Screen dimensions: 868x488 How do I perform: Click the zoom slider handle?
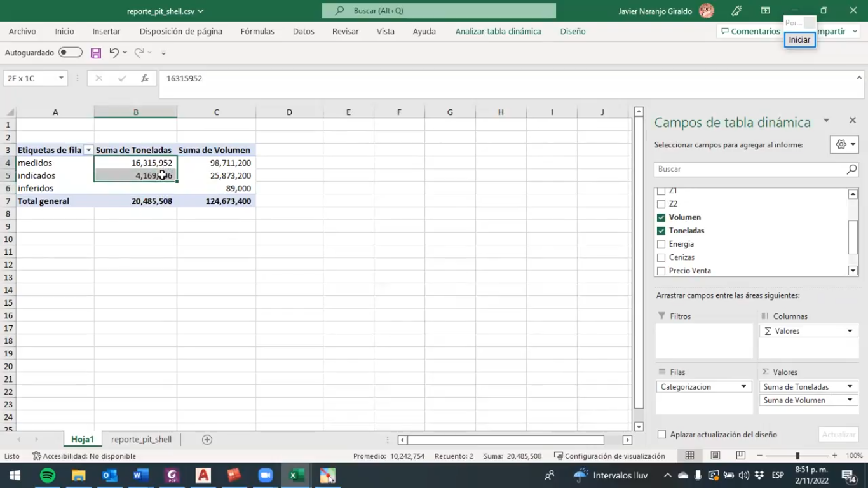(797, 456)
